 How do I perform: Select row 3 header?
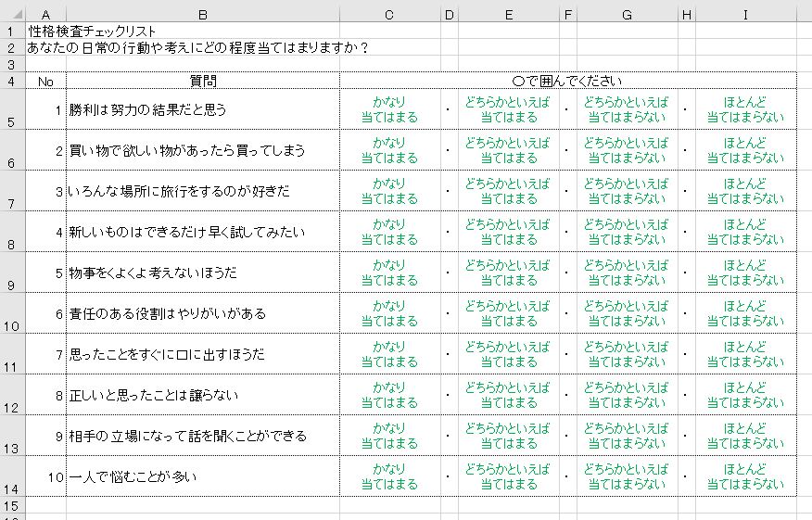(x=12, y=64)
